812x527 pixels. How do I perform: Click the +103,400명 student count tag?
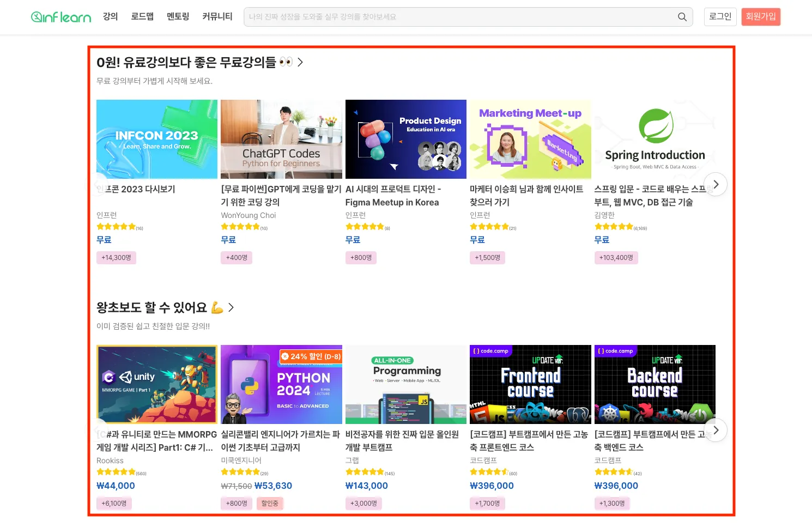pyautogui.click(x=616, y=258)
